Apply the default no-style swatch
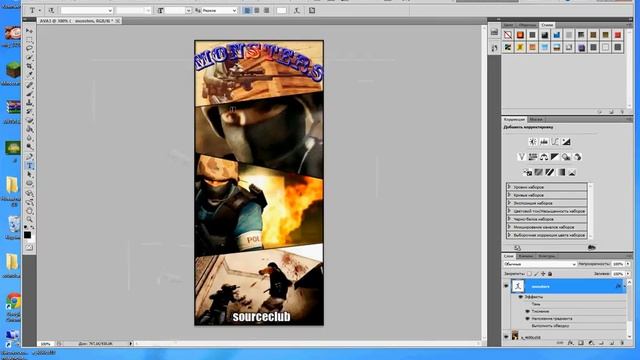640x360 pixels. 508,35
